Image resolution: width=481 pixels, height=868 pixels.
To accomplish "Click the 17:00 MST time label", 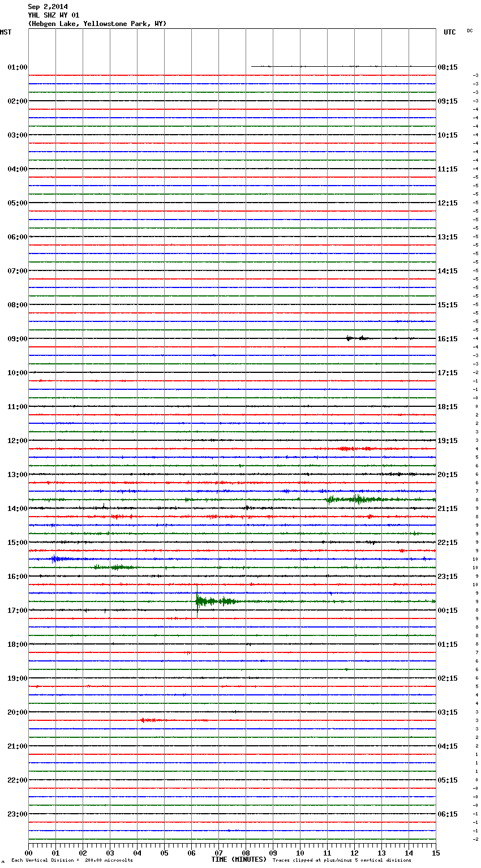I will tap(18, 611).
